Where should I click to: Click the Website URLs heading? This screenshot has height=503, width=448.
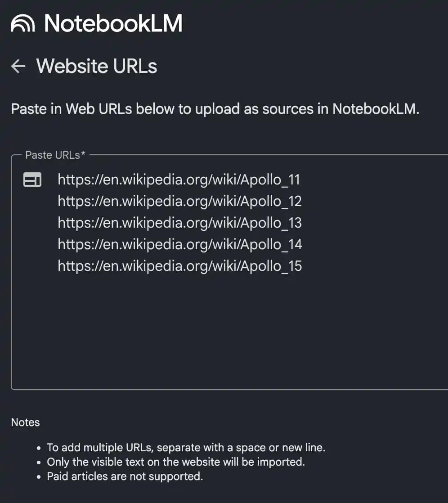[97, 67]
